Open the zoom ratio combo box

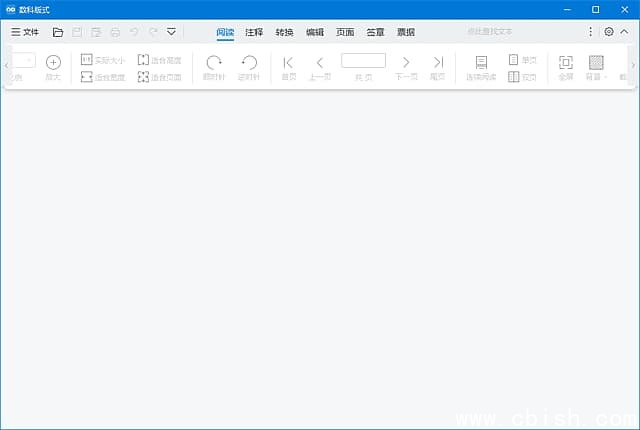[23, 60]
